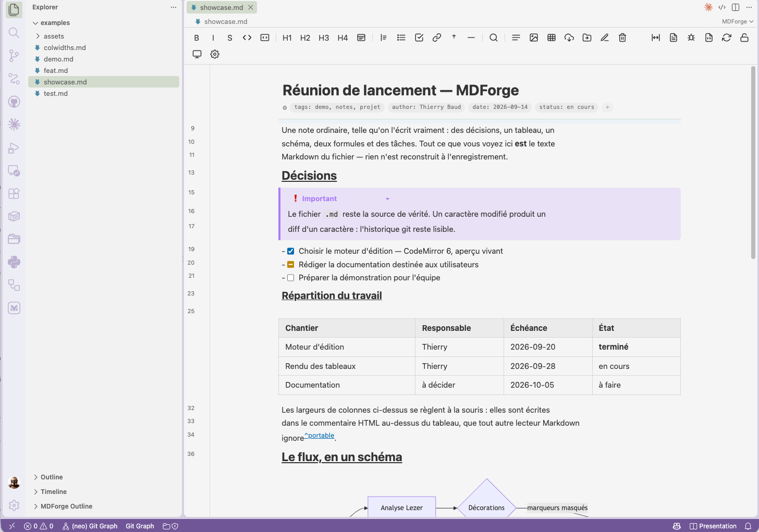
Task: Open the Explorer more actions menu
Action: (174, 7)
